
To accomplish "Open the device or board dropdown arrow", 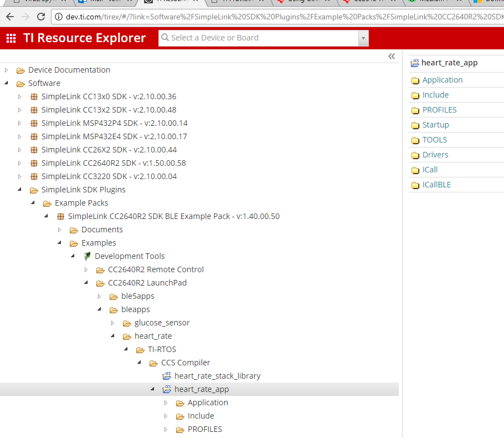I will click(x=363, y=38).
